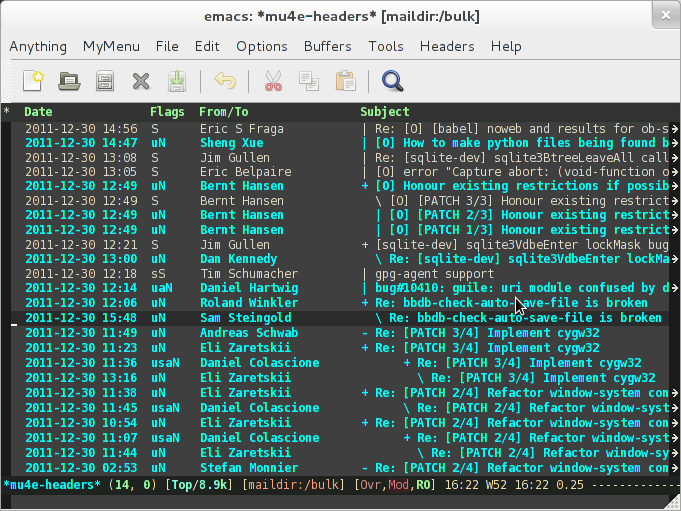The width and height of the screenshot is (681, 511).
Task: Open the Anything menu
Action: tap(38, 46)
